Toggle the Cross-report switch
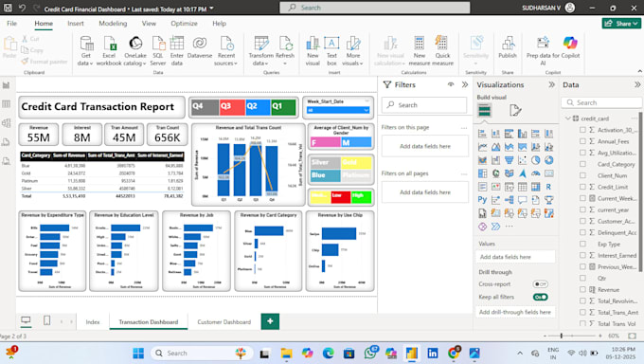 (x=540, y=284)
